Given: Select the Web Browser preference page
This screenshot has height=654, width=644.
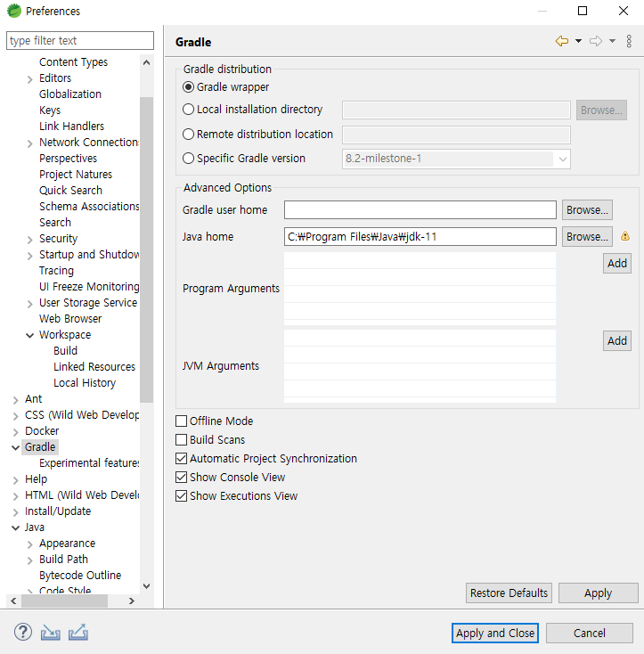Looking at the screenshot, I should click(x=70, y=319).
